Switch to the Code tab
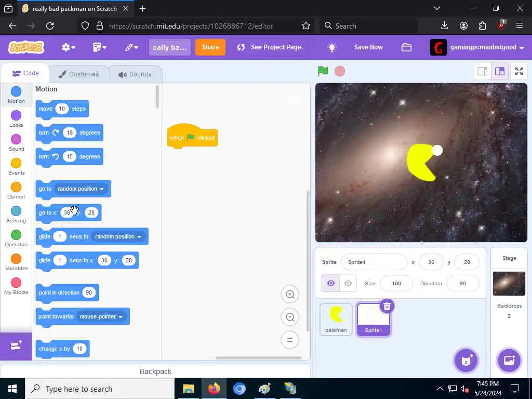The height and width of the screenshot is (399, 532). click(25, 73)
